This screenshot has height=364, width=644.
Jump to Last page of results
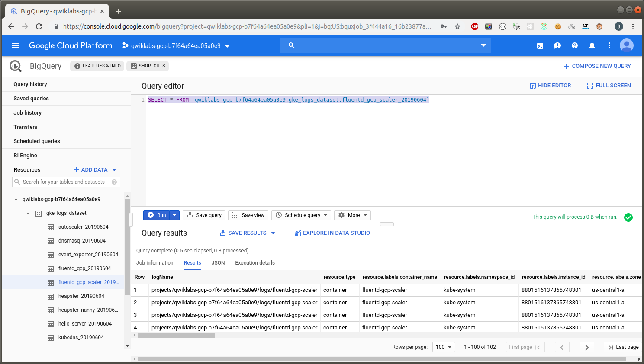623,347
